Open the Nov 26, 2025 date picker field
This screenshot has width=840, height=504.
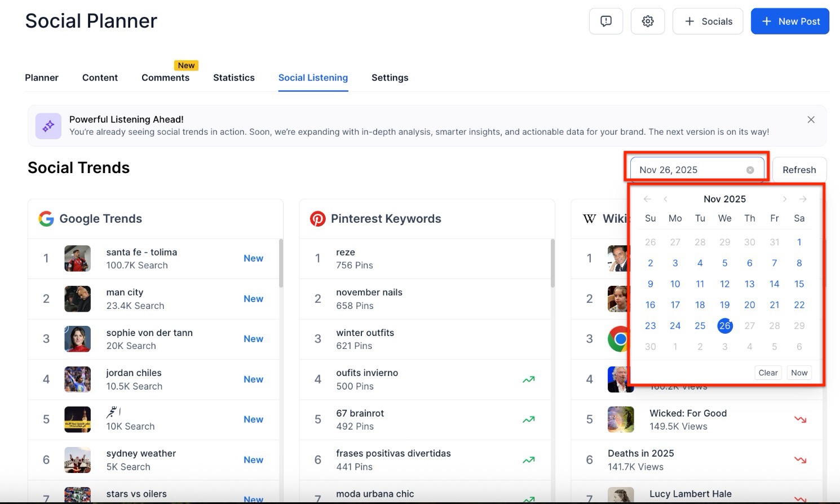pyautogui.click(x=688, y=170)
